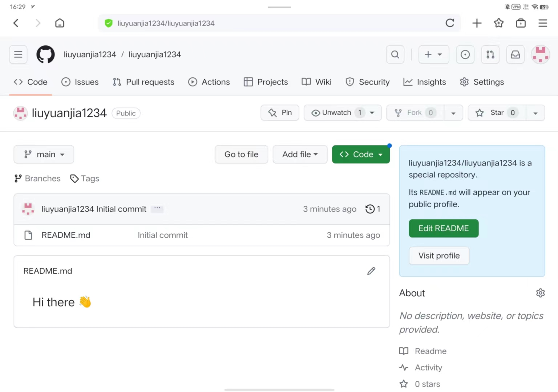Viewport: 558px width, 392px height.
Task: Pin this repository
Action: [x=280, y=113]
